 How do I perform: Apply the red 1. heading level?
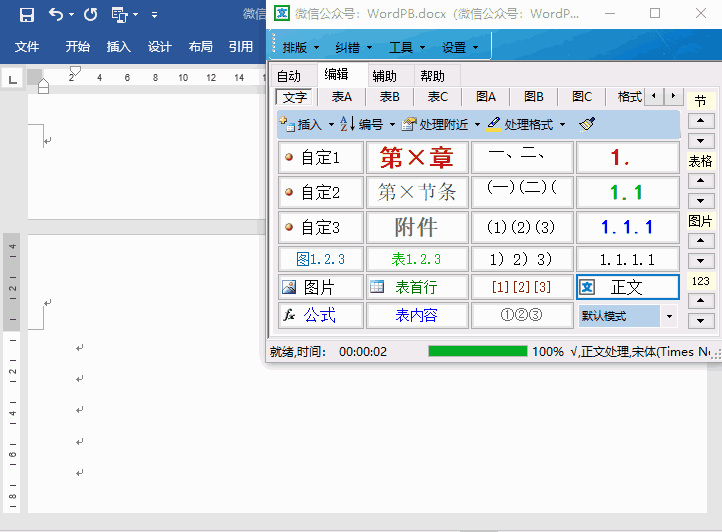pos(628,158)
